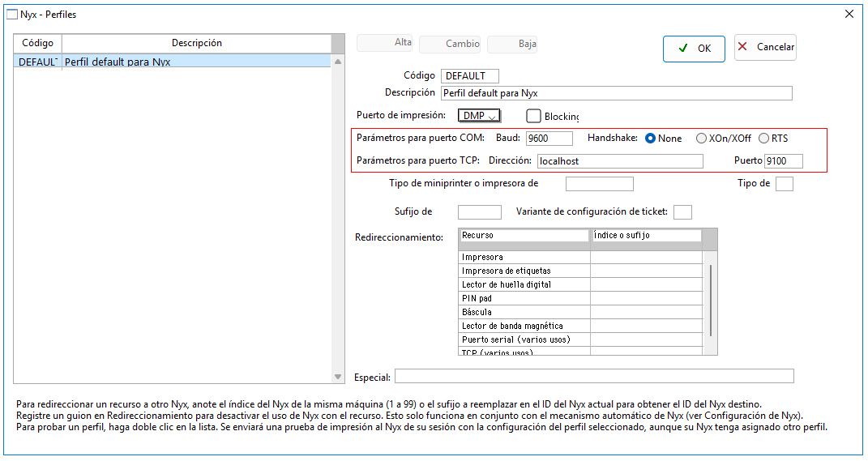Viewport: 868px width, 461px height.
Task: Close the Nyx - Perfiles window
Action: pyautogui.click(x=849, y=14)
